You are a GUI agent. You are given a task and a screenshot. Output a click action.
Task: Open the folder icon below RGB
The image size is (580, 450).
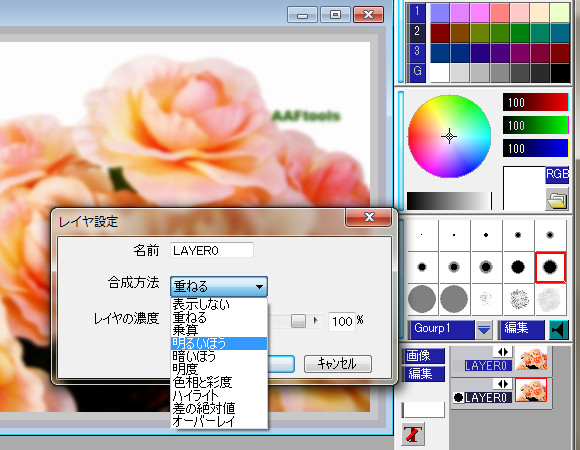[557, 200]
